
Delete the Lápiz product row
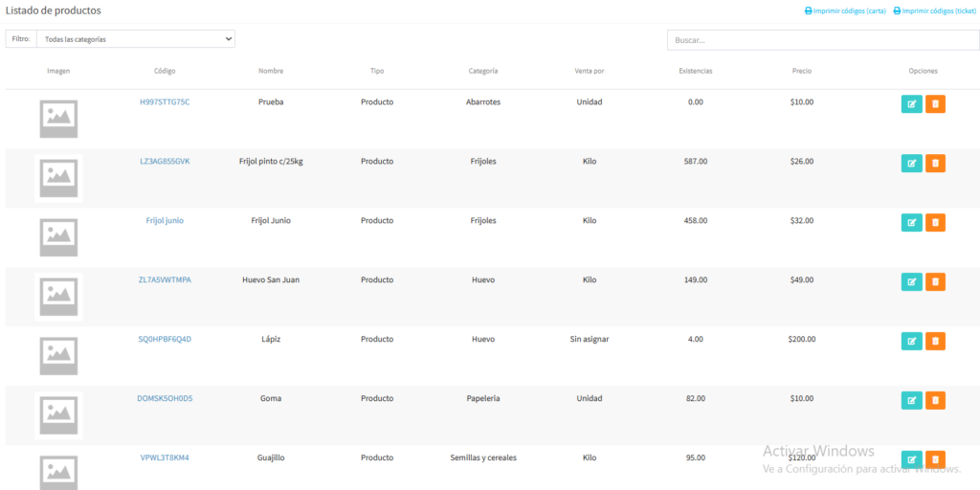click(935, 342)
